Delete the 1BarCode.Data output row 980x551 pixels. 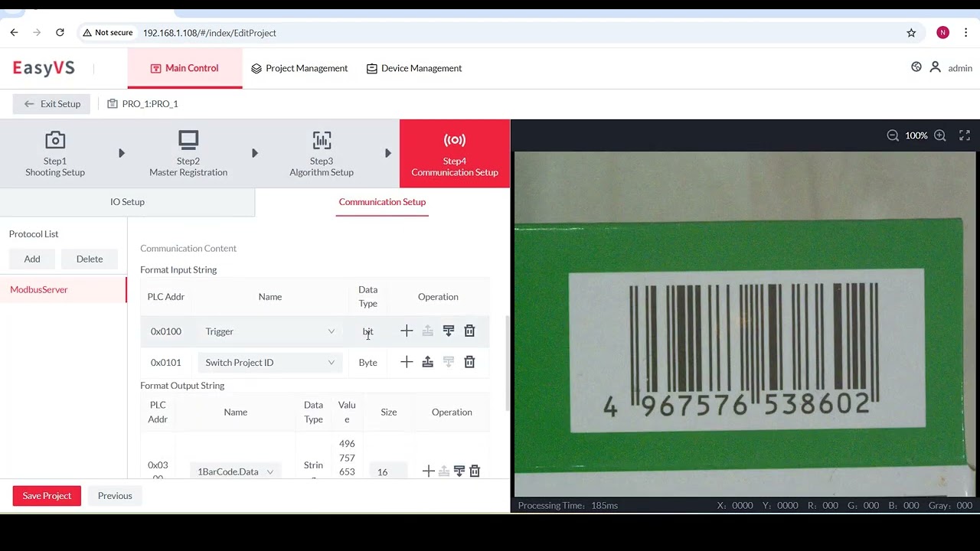coord(475,471)
